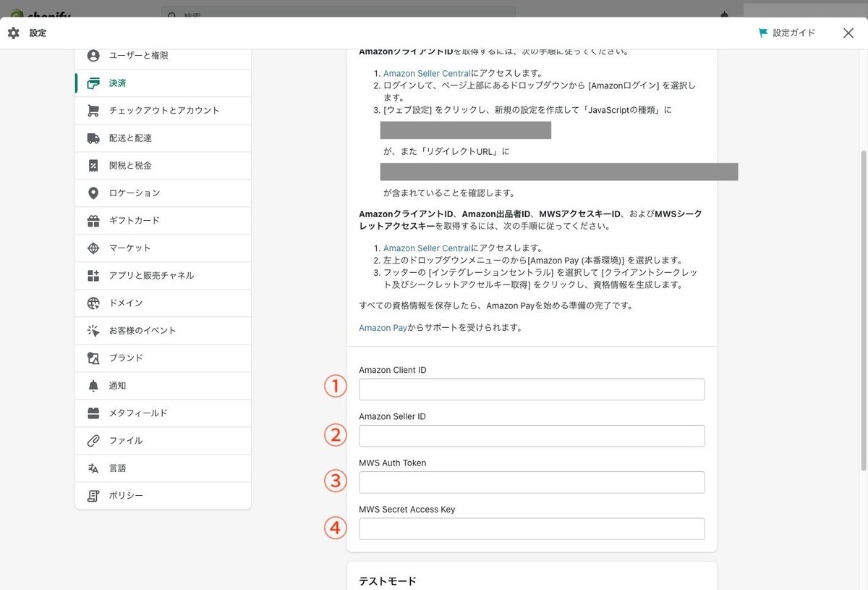Click the 決済 payments card icon
This screenshot has width=868, height=590.
(93, 83)
